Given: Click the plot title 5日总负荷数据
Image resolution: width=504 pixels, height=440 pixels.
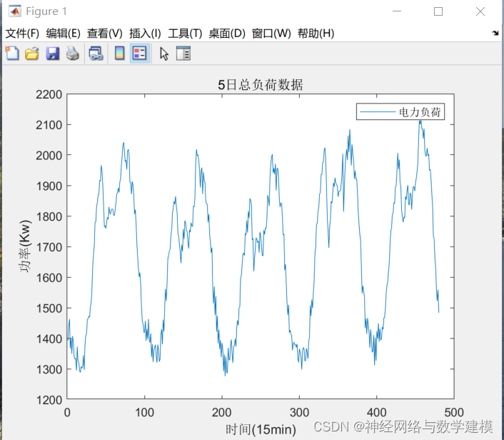Looking at the screenshot, I should click(261, 85).
